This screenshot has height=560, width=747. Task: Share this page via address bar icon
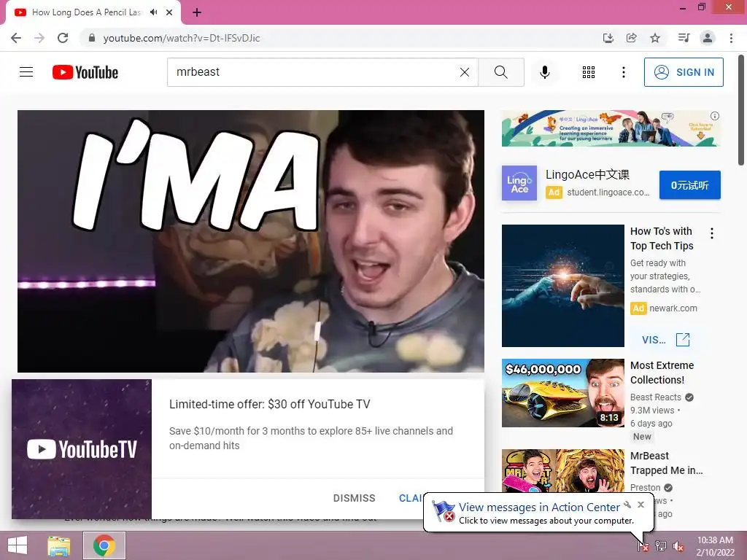point(631,38)
